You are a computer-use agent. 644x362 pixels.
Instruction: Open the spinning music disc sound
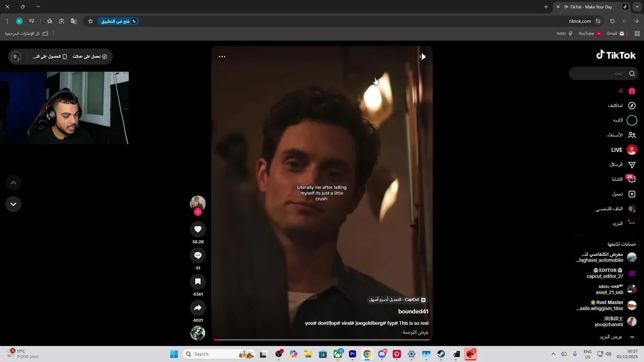198,333
